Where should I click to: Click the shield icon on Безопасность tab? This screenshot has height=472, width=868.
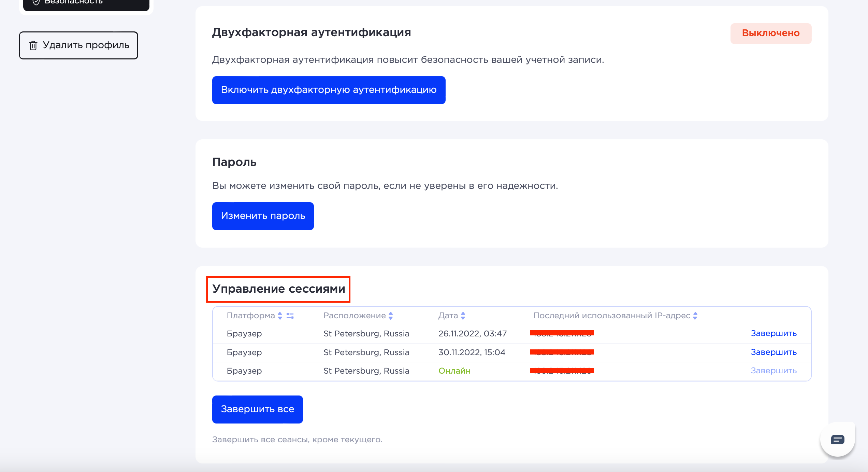point(36,2)
